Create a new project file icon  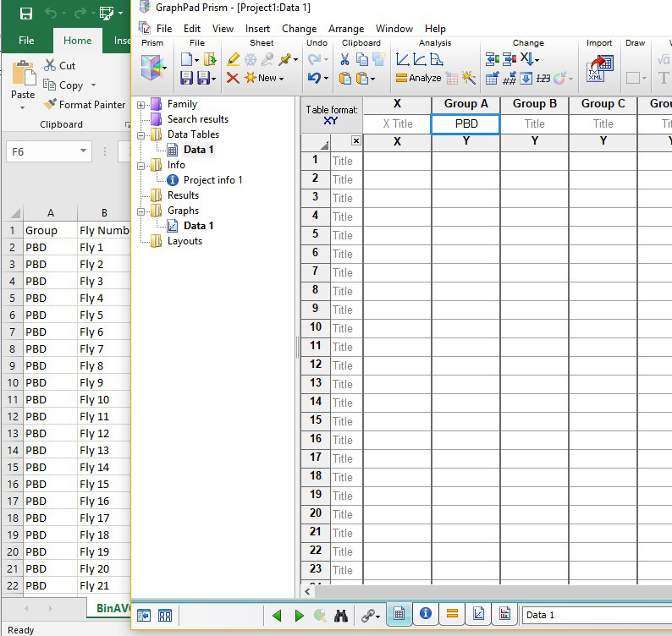(186, 59)
